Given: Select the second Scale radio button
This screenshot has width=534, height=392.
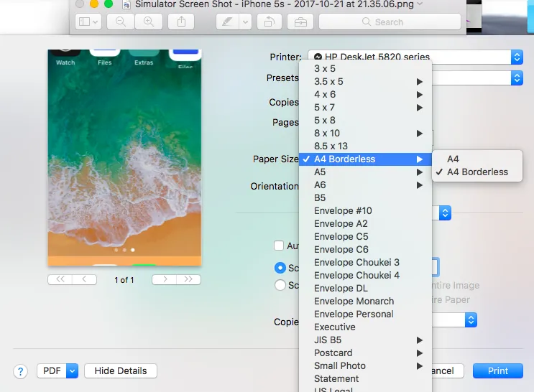Looking at the screenshot, I should click(x=280, y=285).
